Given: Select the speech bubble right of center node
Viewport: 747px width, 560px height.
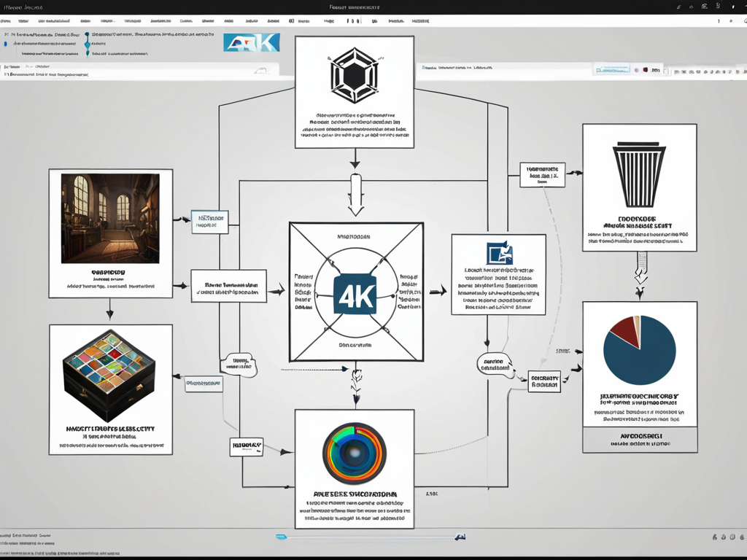Looking at the screenshot, I should click(x=495, y=363).
